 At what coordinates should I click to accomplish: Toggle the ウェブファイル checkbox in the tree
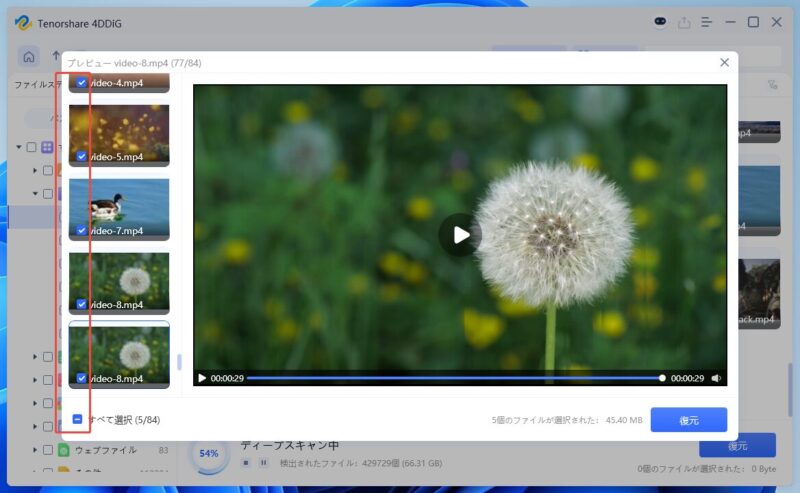click(47, 450)
